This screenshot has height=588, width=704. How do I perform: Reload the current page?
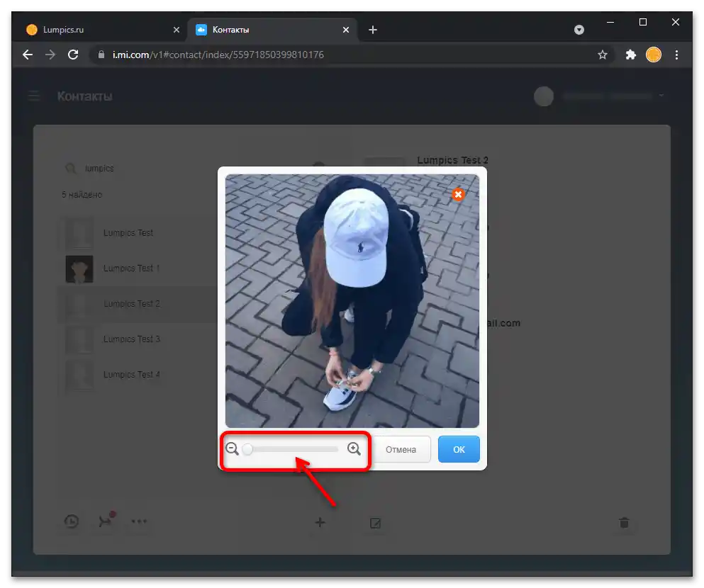click(x=73, y=55)
